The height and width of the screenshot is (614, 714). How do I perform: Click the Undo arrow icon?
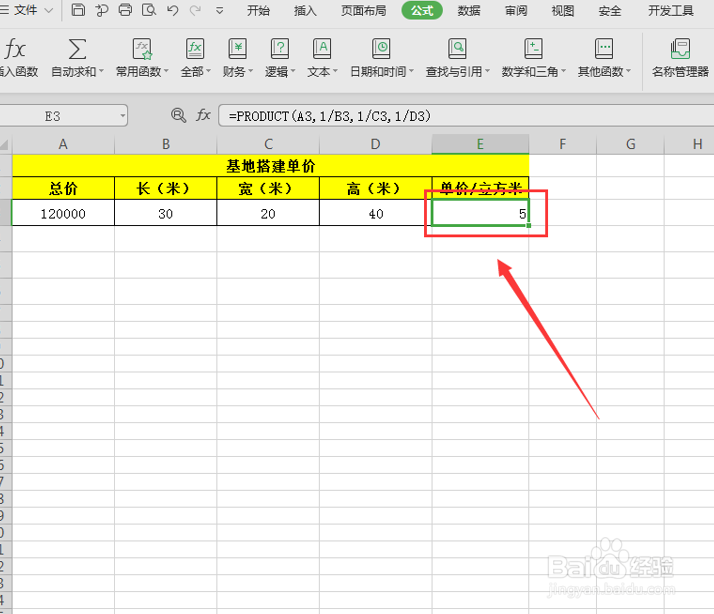173,10
